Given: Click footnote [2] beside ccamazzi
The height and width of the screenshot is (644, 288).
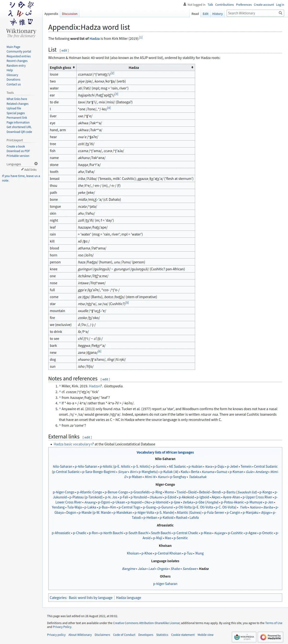Looking at the screenshot, I should (x=112, y=73).
